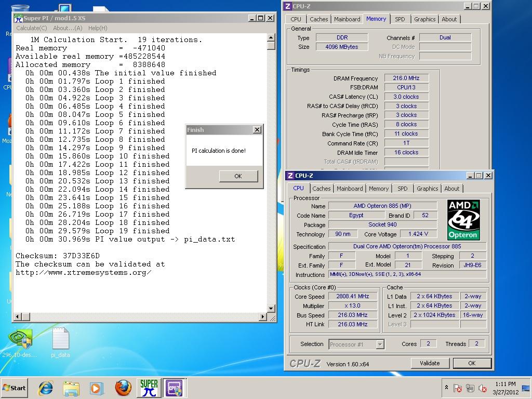This screenshot has width=532, height=399.
Task: Open the Calculate menu in Super PI
Action: tap(32, 28)
